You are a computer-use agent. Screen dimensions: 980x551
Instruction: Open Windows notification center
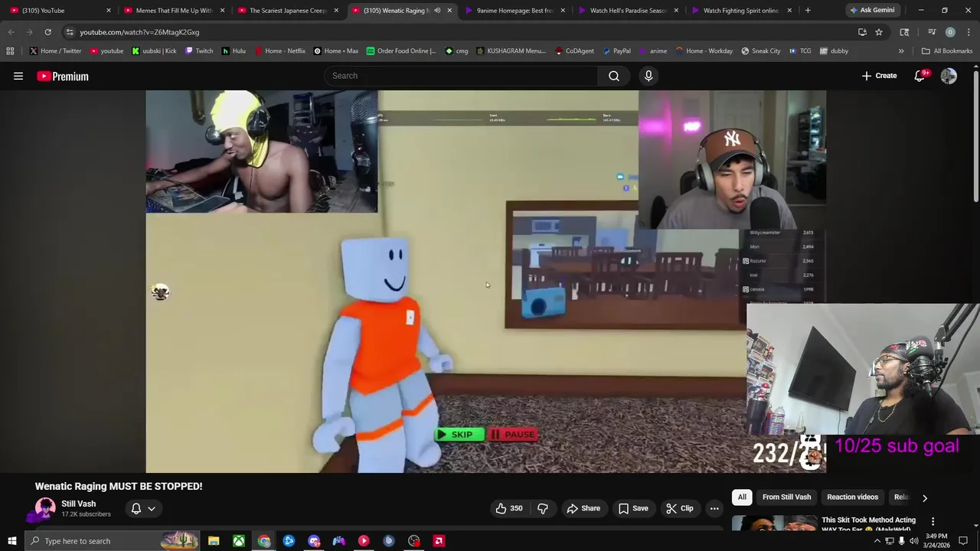pyautogui.click(x=963, y=541)
